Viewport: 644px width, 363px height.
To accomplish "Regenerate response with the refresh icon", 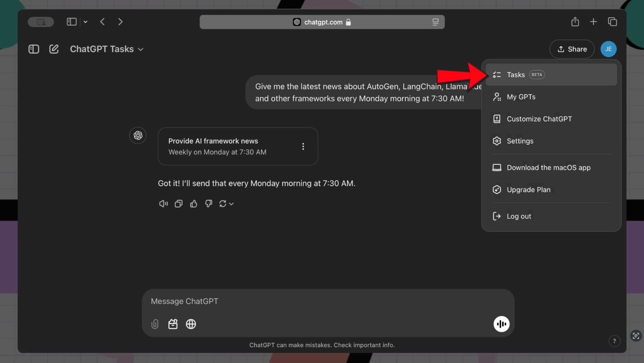I will click(x=223, y=204).
